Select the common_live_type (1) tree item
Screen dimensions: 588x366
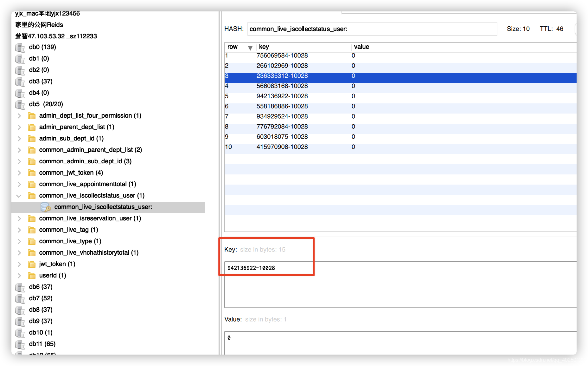pos(70,241)
